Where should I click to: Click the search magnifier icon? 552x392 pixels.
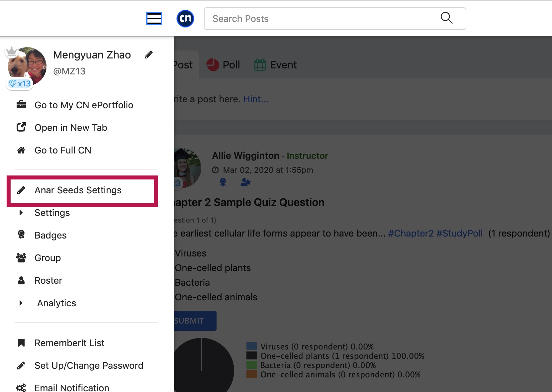pos(446,18)
